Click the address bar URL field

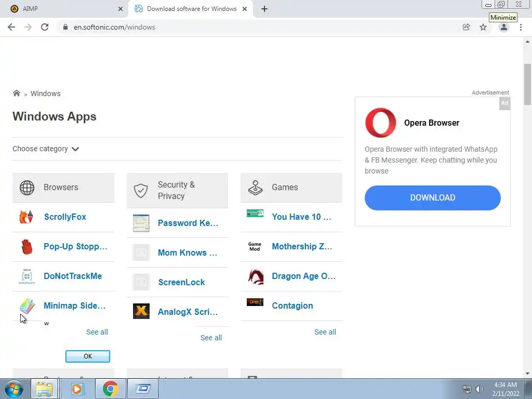tap(258, 27)
